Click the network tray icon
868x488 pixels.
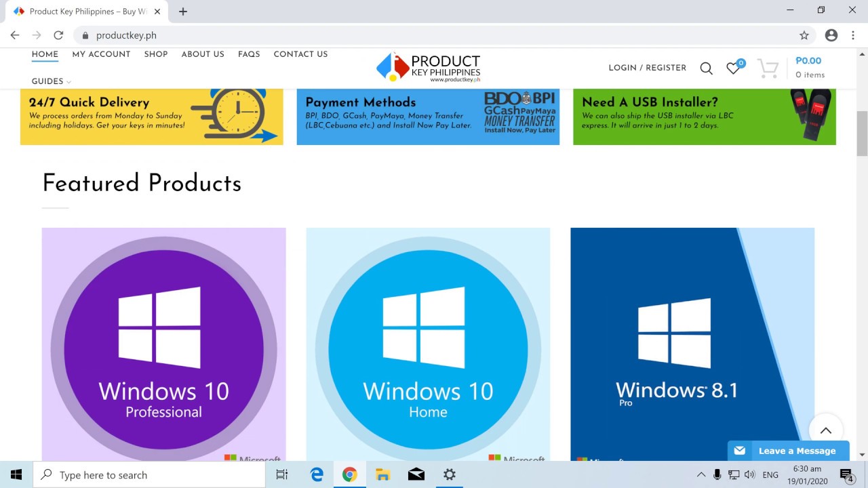[x=733, y=474]
